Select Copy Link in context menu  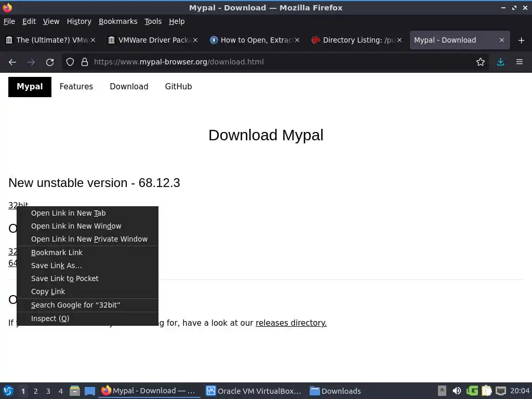(x=87, y=292)
